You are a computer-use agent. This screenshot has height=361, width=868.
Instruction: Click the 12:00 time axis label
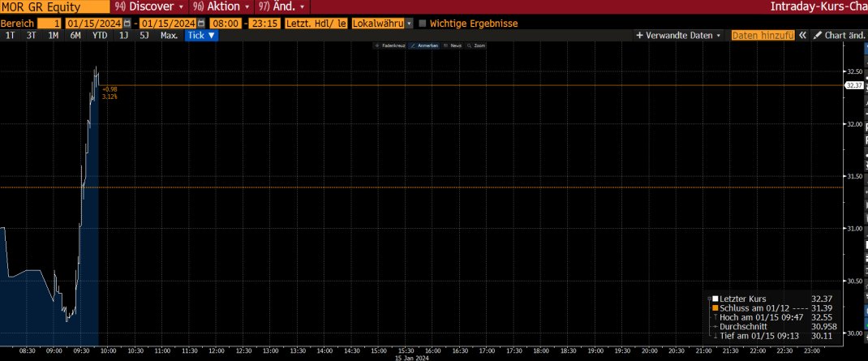tap(216, 350)
